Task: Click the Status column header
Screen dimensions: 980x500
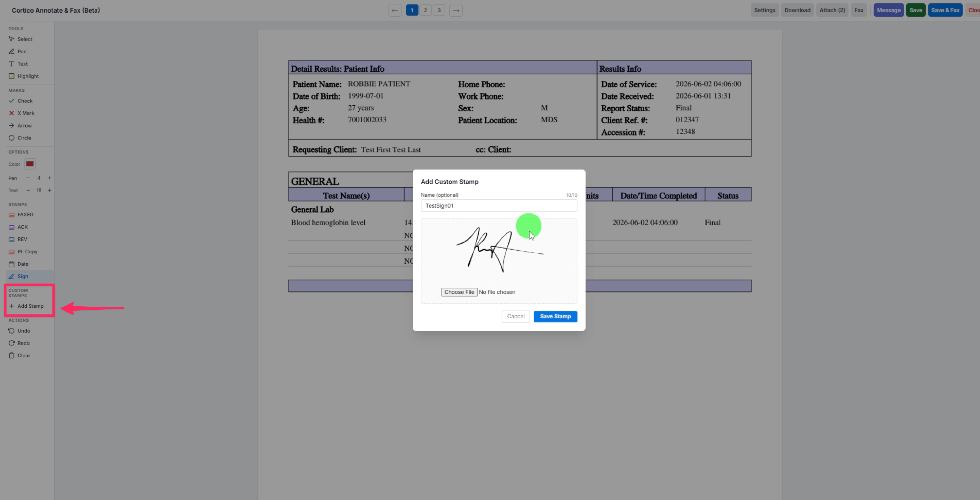Action: click(x=728, y=195)
